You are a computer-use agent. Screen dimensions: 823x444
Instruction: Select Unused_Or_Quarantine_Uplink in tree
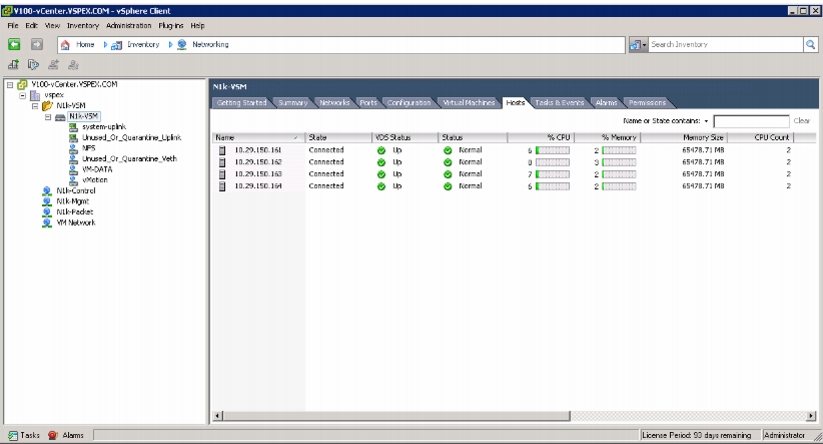[x=132, y=138]
